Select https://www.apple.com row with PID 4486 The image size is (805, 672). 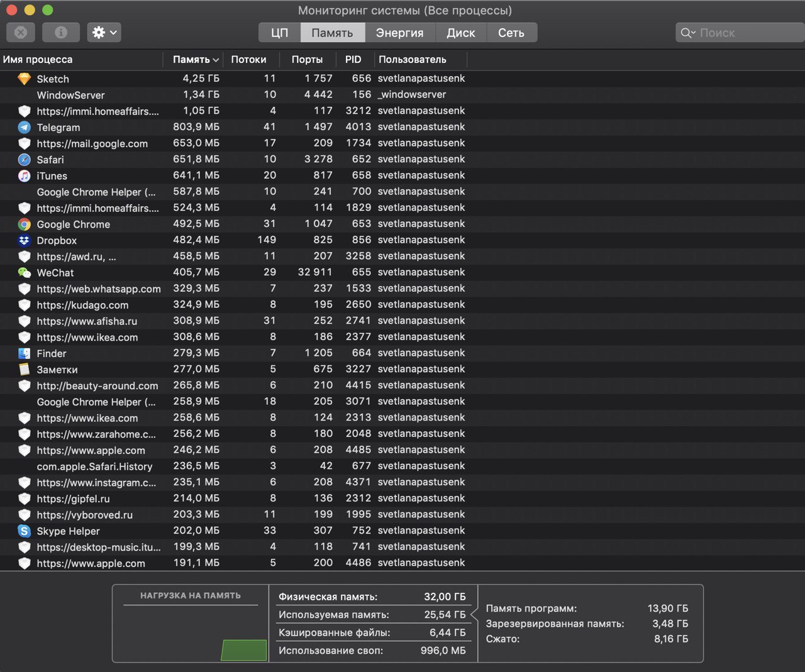(402, 563)
